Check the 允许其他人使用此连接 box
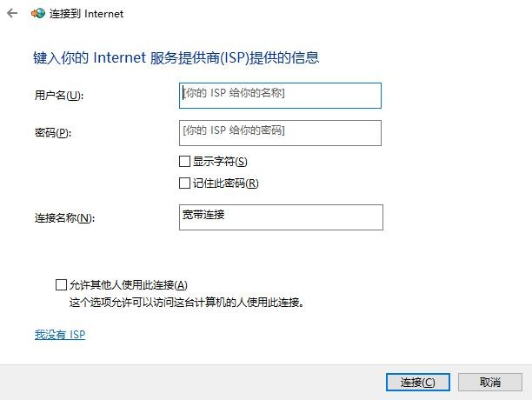 tap(61, 284)
